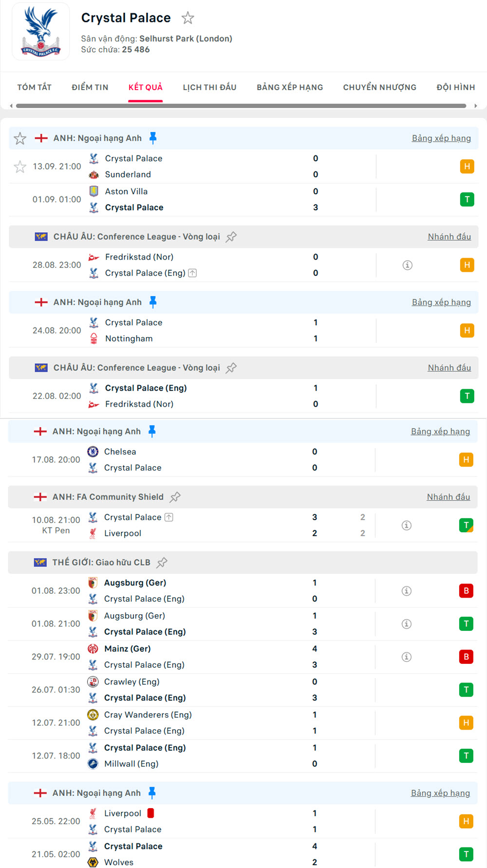This screenshot has width=487, height=868.
Task: Star the Crystal Palace vs Sunderland match
Action: pyautogui.click(x=20, y=167)
